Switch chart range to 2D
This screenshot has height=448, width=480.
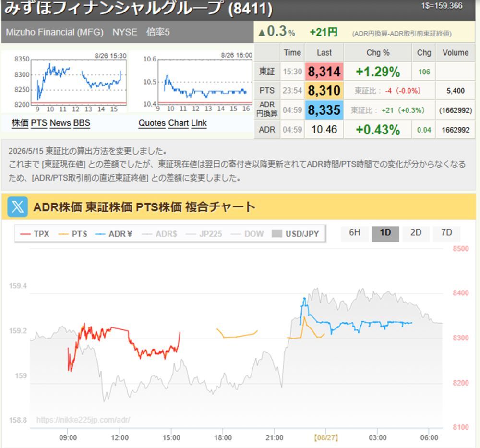click(x=416, y=233)
